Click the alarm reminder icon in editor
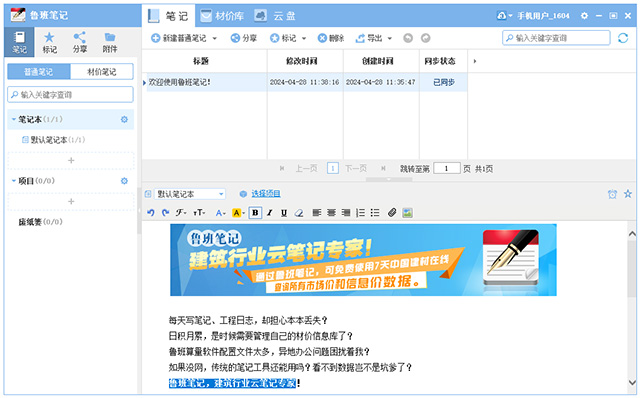The height and width of the screenshot is (398, 640). 612,194
